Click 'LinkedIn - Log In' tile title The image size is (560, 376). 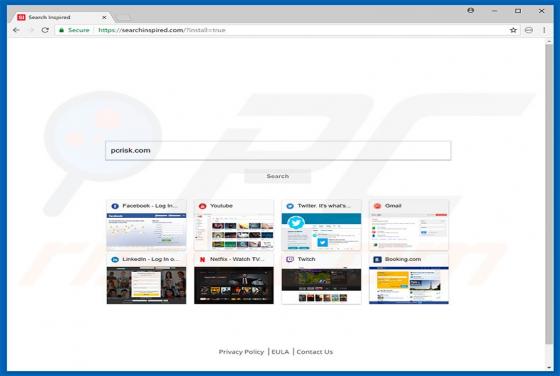click(151, 259)
